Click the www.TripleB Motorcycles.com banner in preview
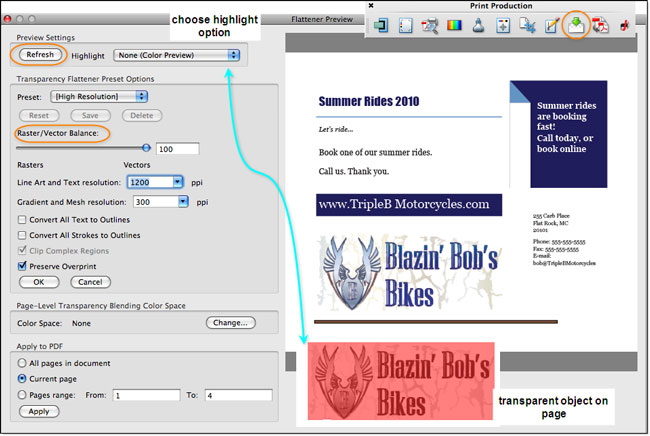This screenshot has width=650, height=436. [x=409, y=205]
